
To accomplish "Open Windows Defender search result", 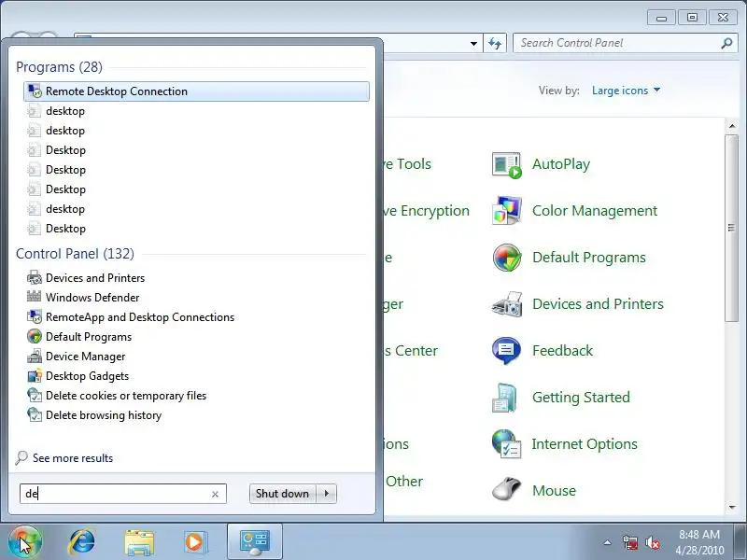I will (x=92, y=298).
